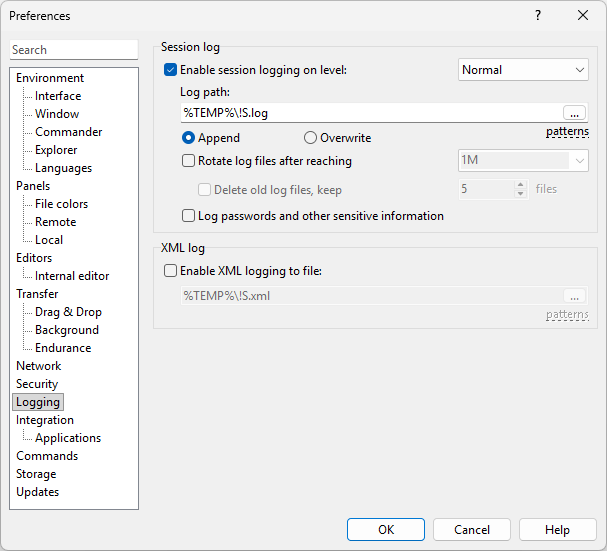
Task: Click the Help button
Action: point(558,530)
